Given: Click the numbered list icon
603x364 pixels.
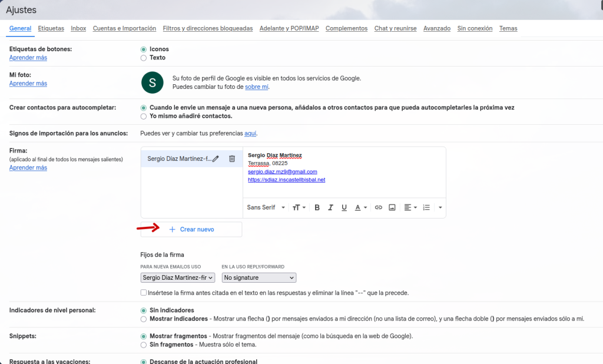Looking at the screenshot, I should (426, 207).
